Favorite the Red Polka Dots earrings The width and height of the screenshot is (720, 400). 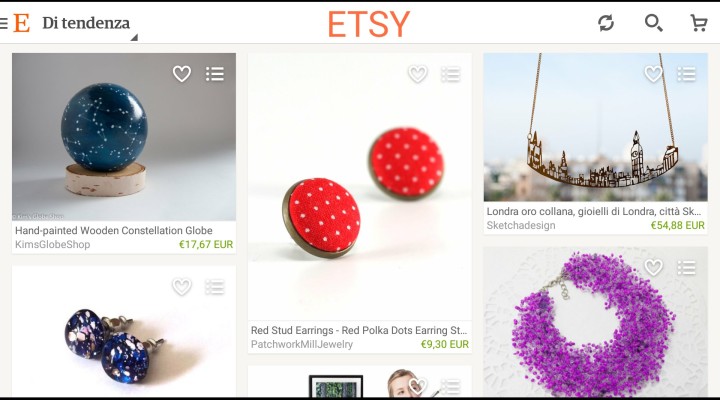coord(417,73)
